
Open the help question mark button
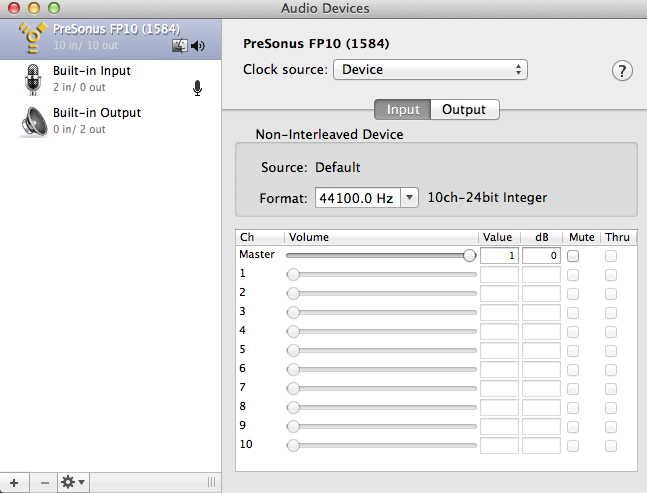click(x=622, y=71)
